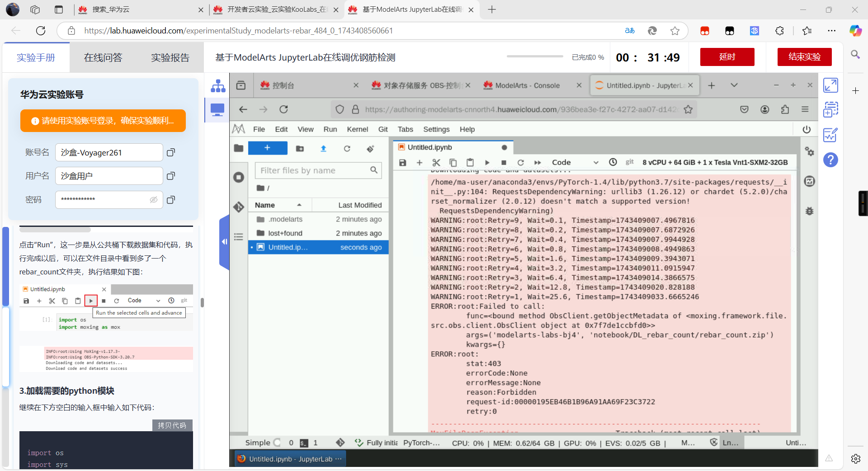
Task: Open the File Browser sidebar panel
Action: [239, 148]
